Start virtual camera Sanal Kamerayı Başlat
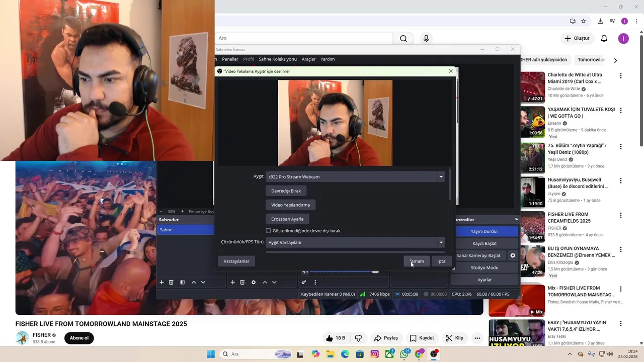The width and height of the screenshot is (644, 362). 478,255
